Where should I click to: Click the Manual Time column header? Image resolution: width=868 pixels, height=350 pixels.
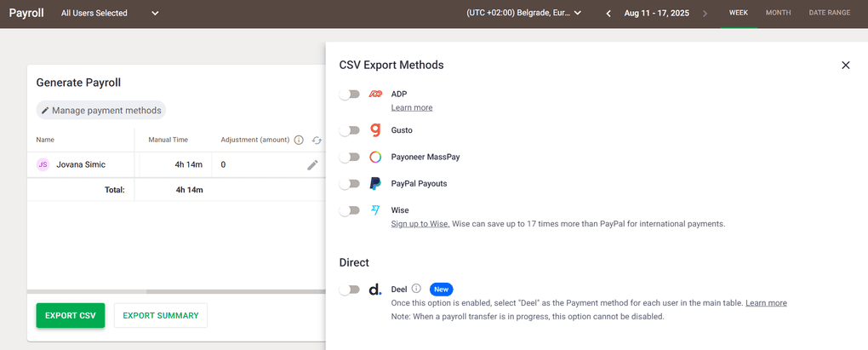click(168, 141)
